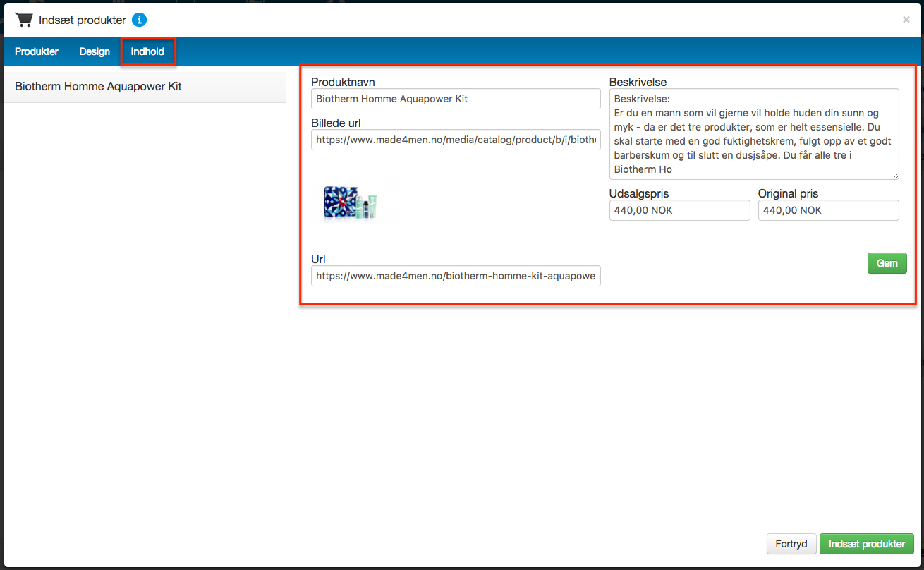Click the Udsalgspris label
924x570 pixels.
(639, 193)
